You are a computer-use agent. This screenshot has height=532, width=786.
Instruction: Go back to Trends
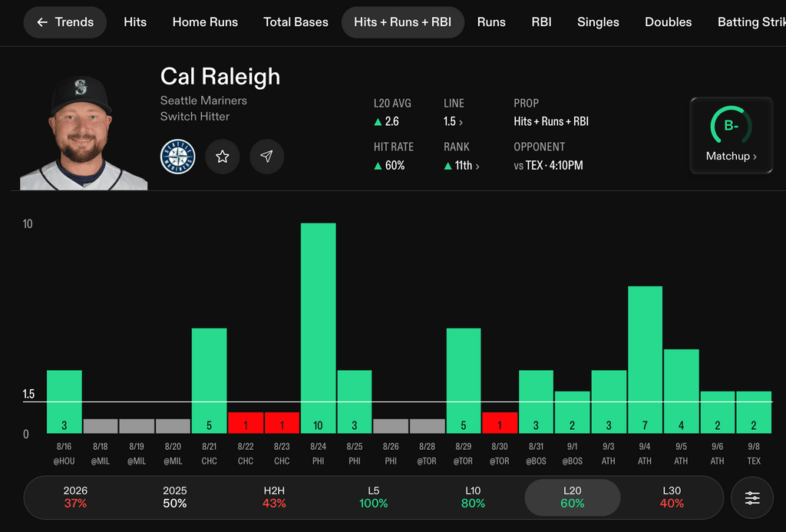coord(64,22)
